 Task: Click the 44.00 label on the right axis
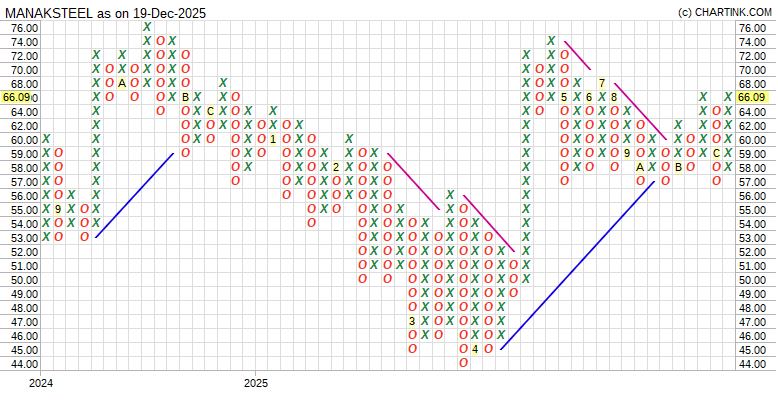click(x=751, y=364)
